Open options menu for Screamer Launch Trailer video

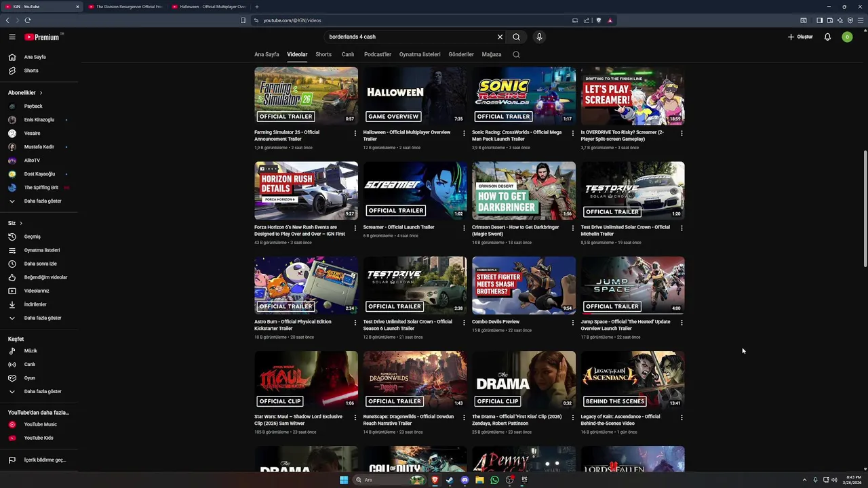(464, 228)
